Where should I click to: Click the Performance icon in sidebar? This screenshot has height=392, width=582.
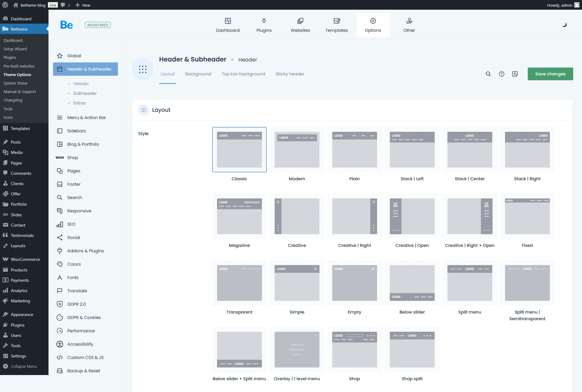tap(60, 331)
